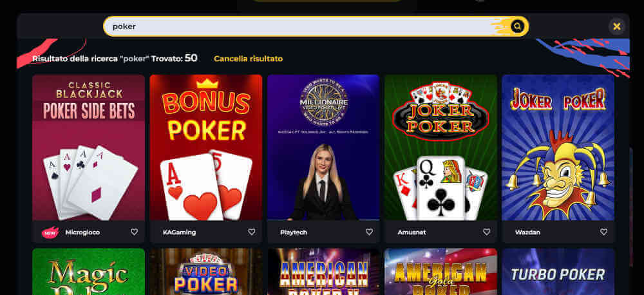
Task: Open Amusnet Joker Poker game tile
Action: tap(440, 147)
